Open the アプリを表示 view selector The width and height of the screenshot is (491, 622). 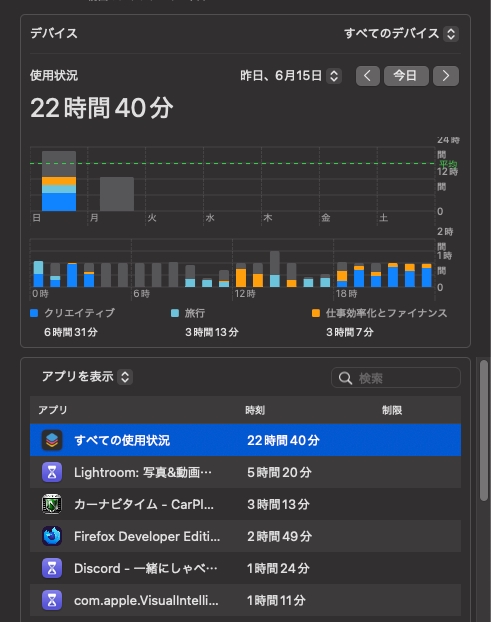click(x=87, y=376)
